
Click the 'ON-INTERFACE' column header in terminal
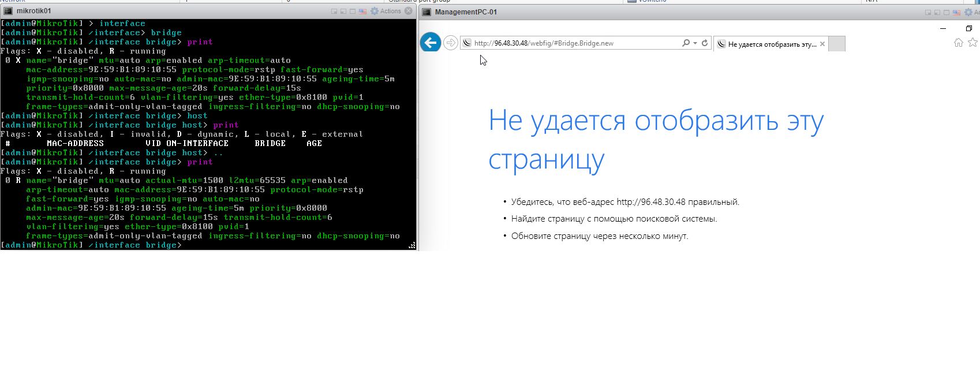[x=197, y=144]
